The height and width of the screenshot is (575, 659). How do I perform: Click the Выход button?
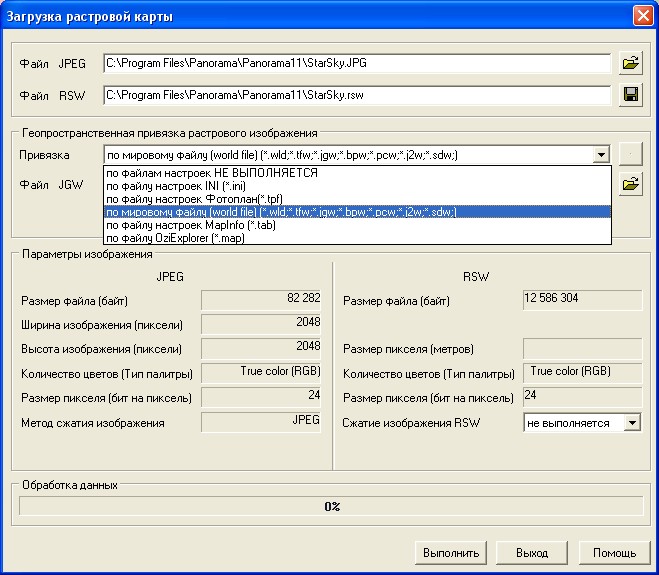click(532, 552)
